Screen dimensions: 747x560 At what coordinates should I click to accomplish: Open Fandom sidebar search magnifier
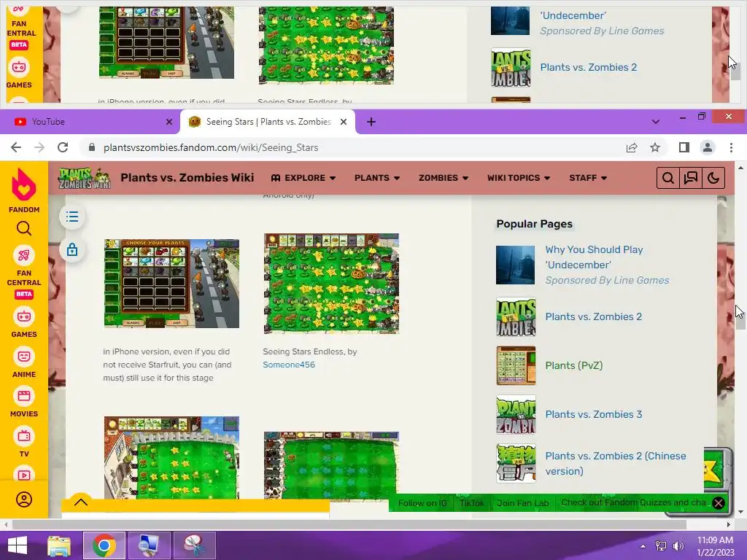(x=24, y=228)
